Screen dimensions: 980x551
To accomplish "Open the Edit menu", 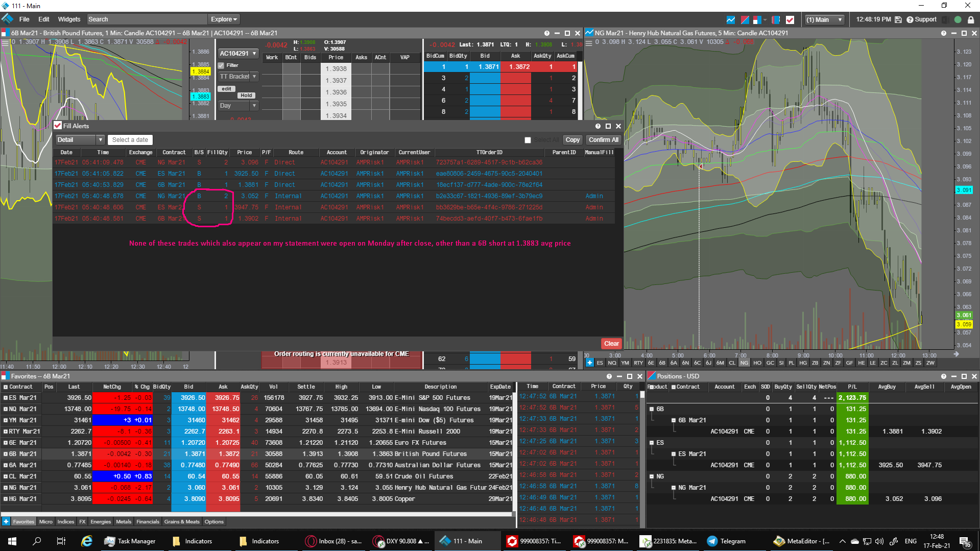I will coord(44,19).
